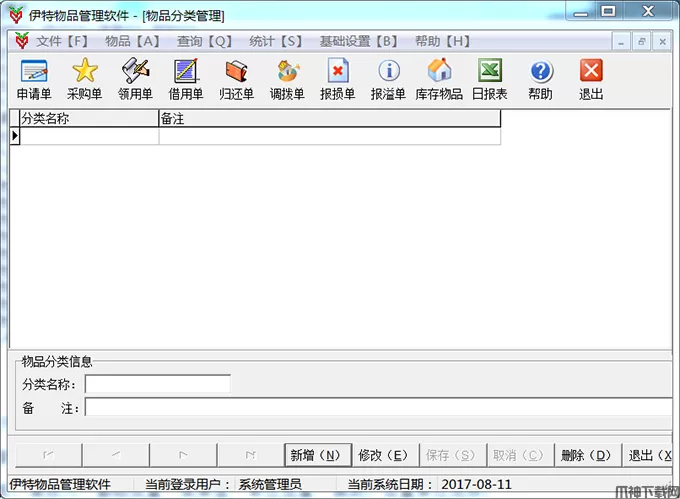Open the 报损单 toolbar icon
This screenshot has width=680, height=499.
[x=337, y=79]
